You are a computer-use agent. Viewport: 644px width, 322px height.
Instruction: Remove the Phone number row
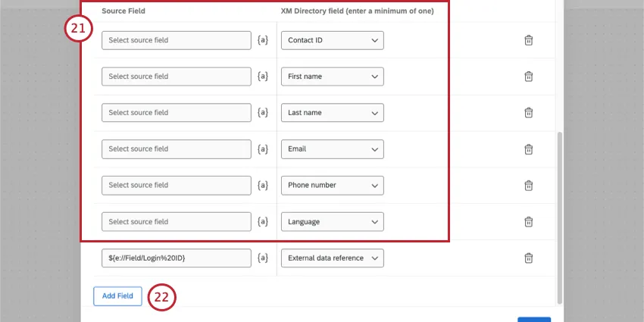tap(529, 186)
